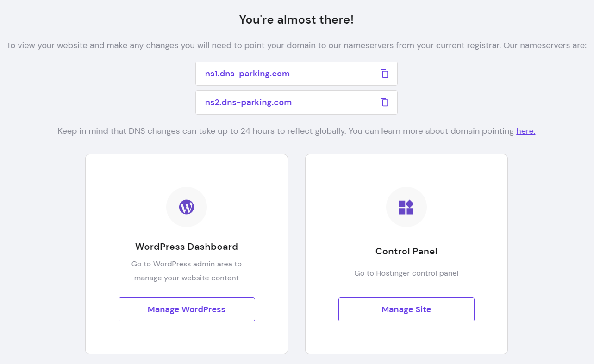The image size is (594, 364).
Task: Follow the "here." domain pointing link
Action: tap(526, 131)
